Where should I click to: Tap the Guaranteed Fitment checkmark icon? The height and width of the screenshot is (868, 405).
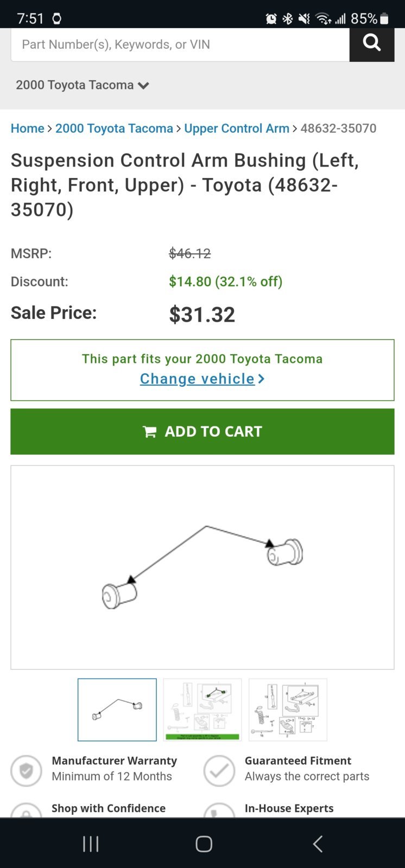pyautogui.click(x=219, y=770)
